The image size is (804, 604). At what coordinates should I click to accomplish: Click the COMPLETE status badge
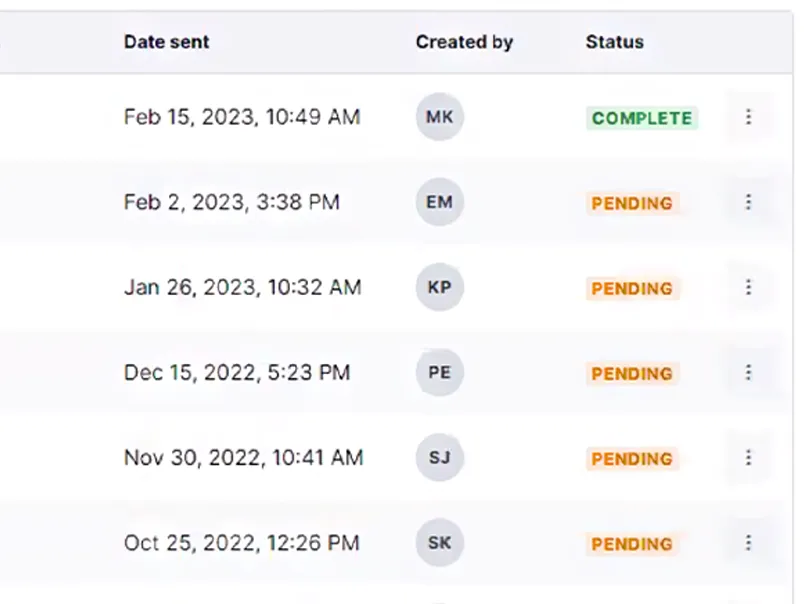tap(641, 118)
